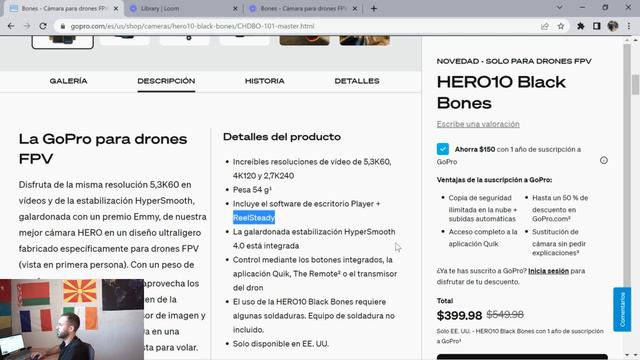Screen dimensions: 640x360
Task: Click 'NOVEDAD - SOLO PARA DRONES FPV' label
Action: [514, 61]
